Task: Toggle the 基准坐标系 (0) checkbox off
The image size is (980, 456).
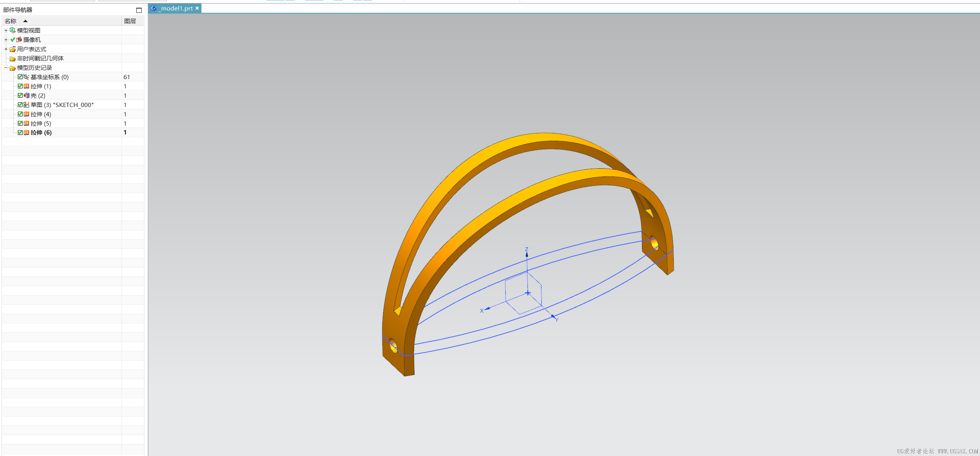Action: coord(20,77)
